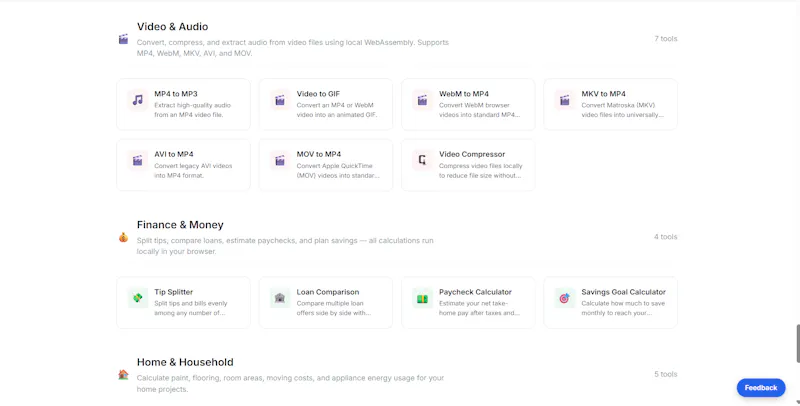Open the Savings Goal Calculator
800x406 pixels.
point(611,302)
